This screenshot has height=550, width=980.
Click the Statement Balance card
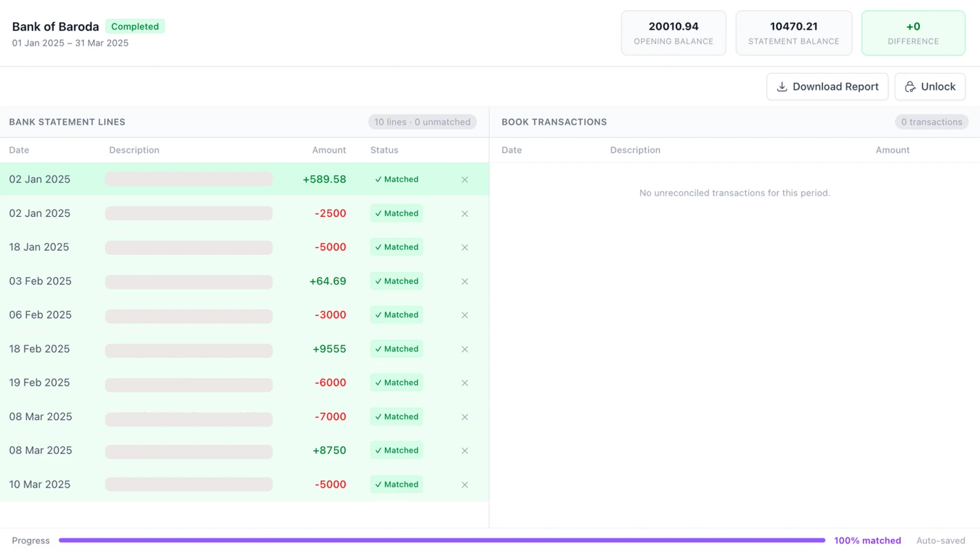[x=794, y=33]
